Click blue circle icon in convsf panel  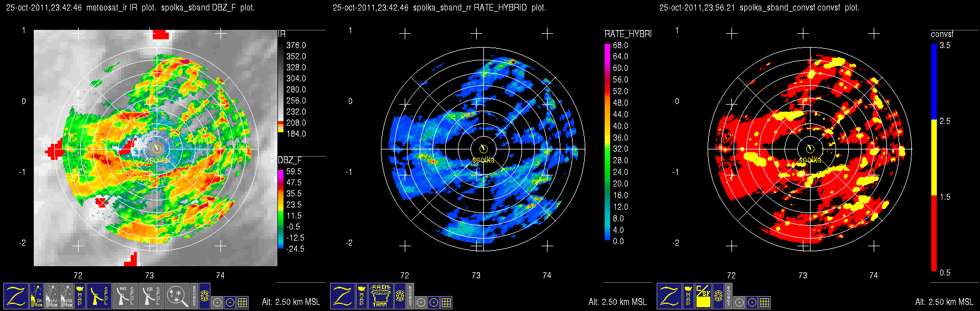752,303
